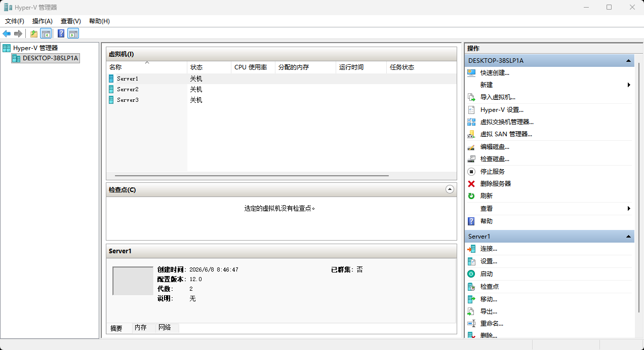Click the Hyper-V title bar app icon
644x350 pixels.
8,7
